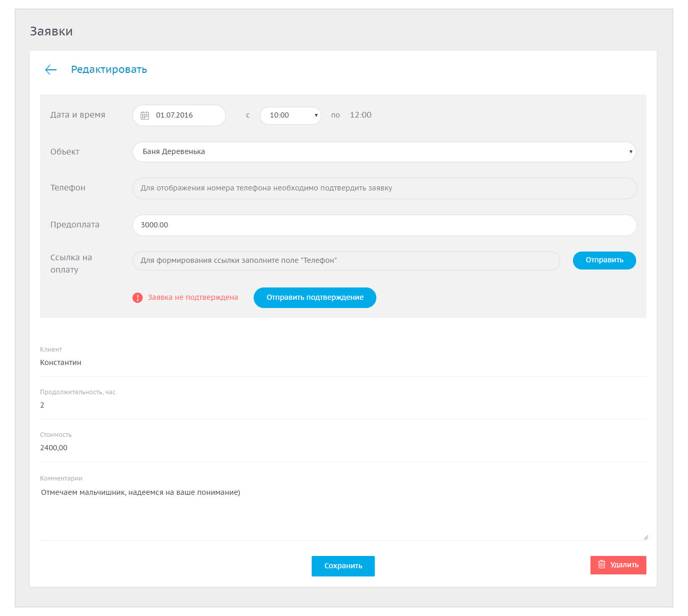Edit the Предоплата field value 3000.00
Screen dimensions: 688x616
click(x=384, y=225)
